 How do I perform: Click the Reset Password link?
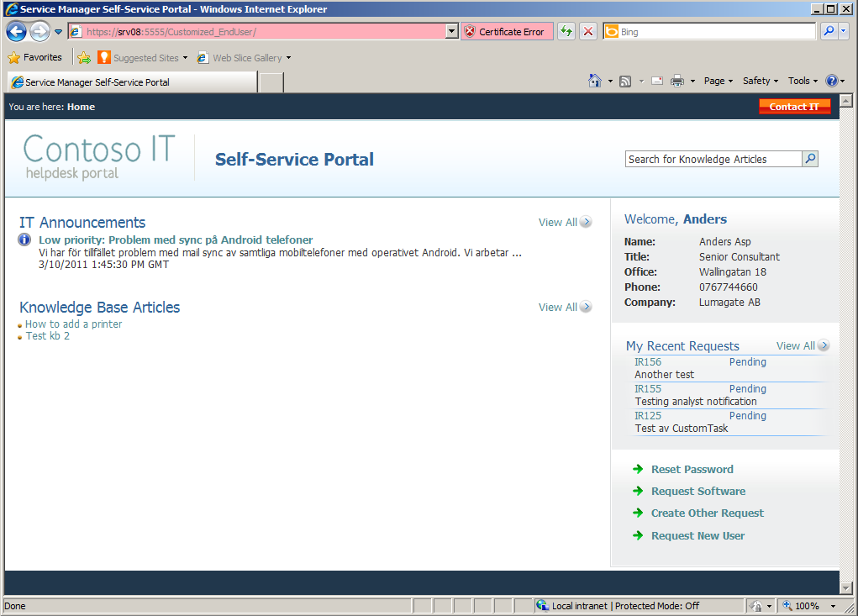[692, 470]
